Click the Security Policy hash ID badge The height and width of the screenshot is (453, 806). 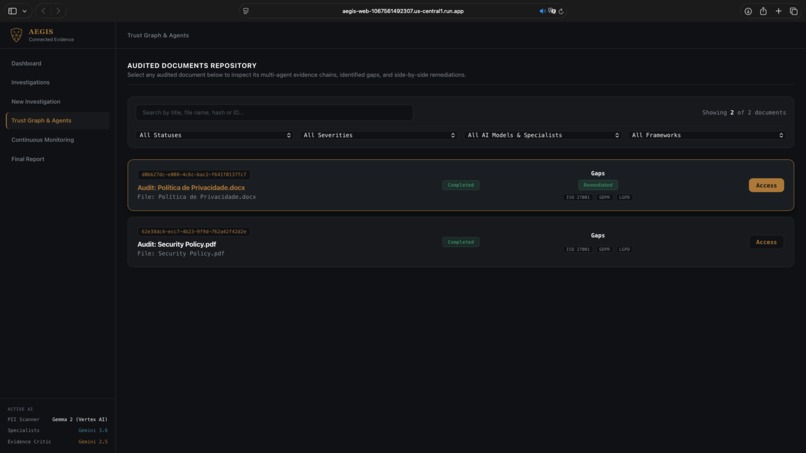click(x=194, y=231)
